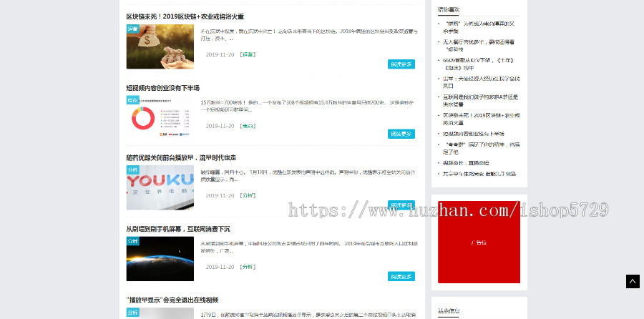This screenshot has height=319, width=644.
Task: Open the "播放量显示"会完全退出在线视频 title
Action: coord(172,300)
